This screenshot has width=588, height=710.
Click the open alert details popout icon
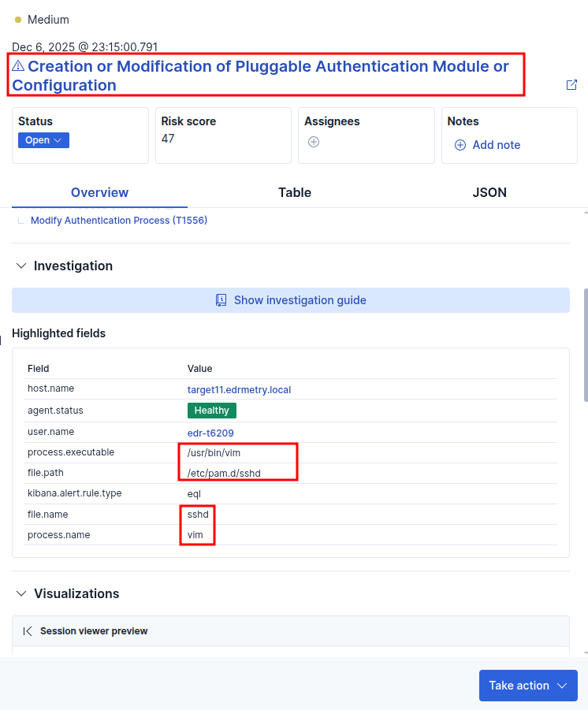click(572, 85)
